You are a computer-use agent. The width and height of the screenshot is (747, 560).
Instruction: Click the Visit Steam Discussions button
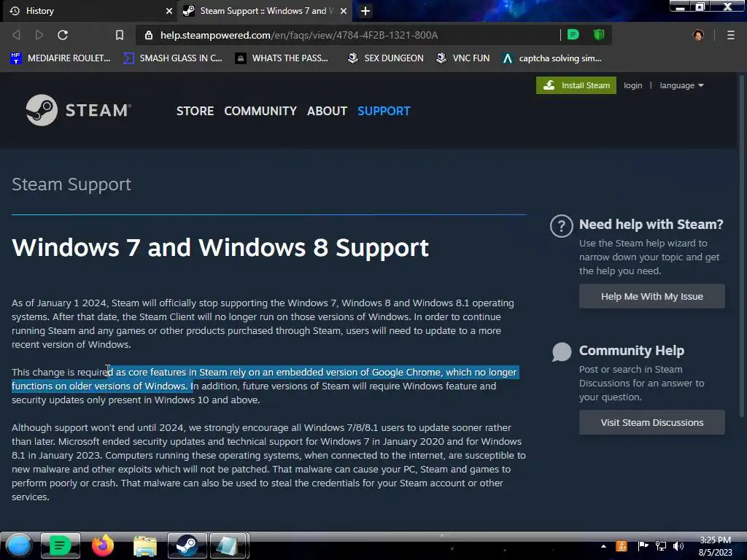coord(651,422)
